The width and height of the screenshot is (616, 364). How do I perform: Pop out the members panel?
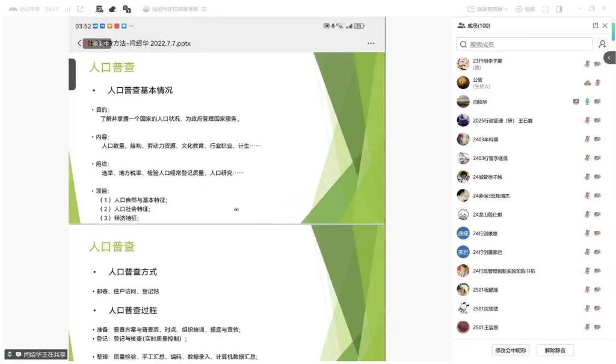click(x=595, y=26)
